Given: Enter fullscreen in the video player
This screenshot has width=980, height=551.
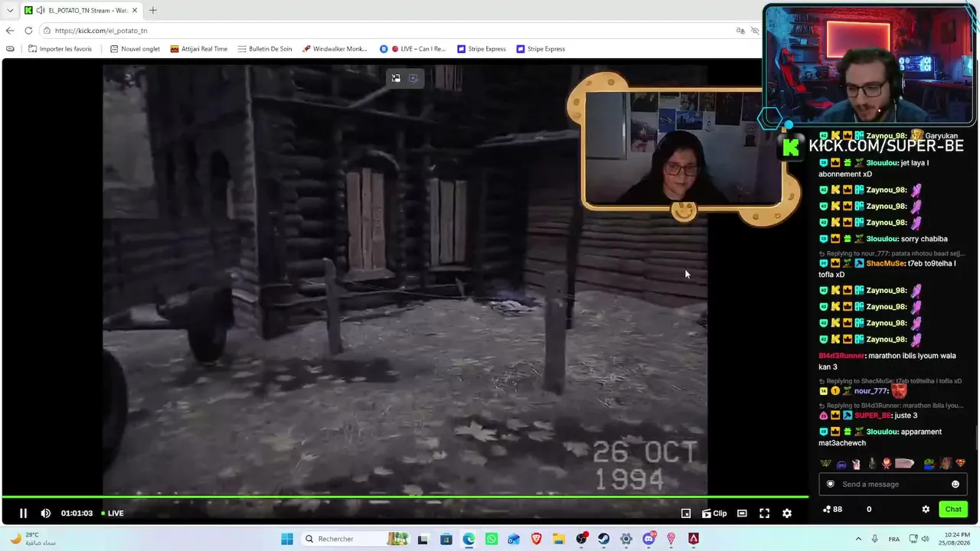Looking at the screenshot, I should [x=764, y=514].
